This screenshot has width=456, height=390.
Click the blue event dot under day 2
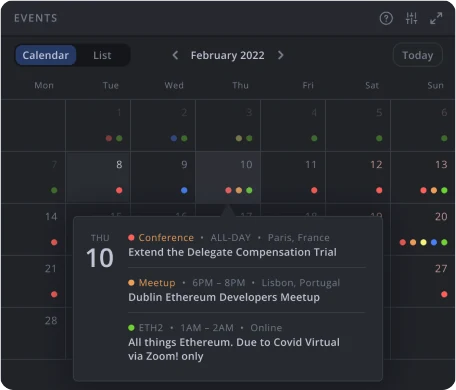click(x=174, y=138)
